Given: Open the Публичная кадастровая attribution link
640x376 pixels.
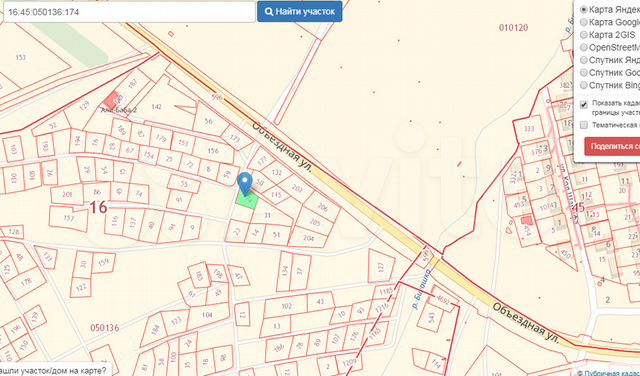Looking at the screenshot, I should click(x=611, y=373).
